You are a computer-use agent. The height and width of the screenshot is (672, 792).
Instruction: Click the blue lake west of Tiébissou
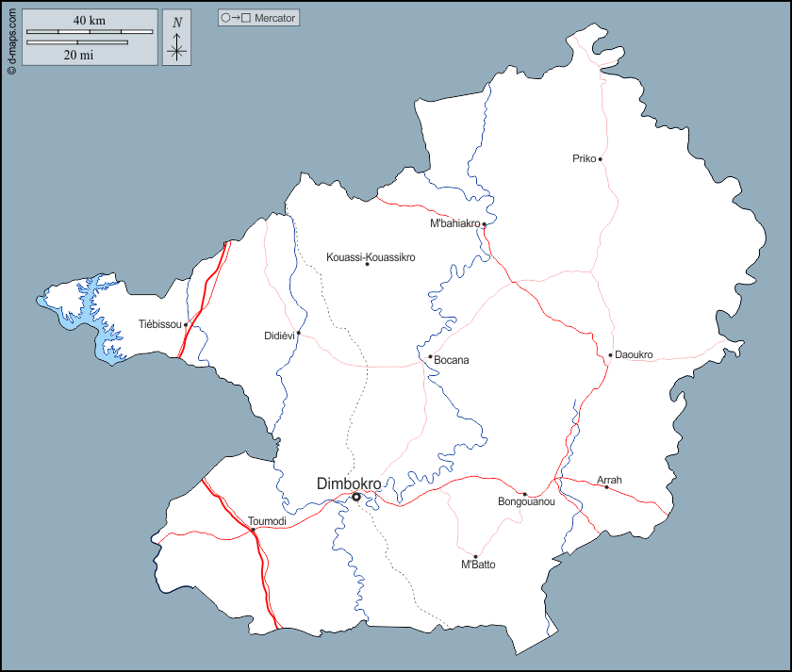[80, 309]
